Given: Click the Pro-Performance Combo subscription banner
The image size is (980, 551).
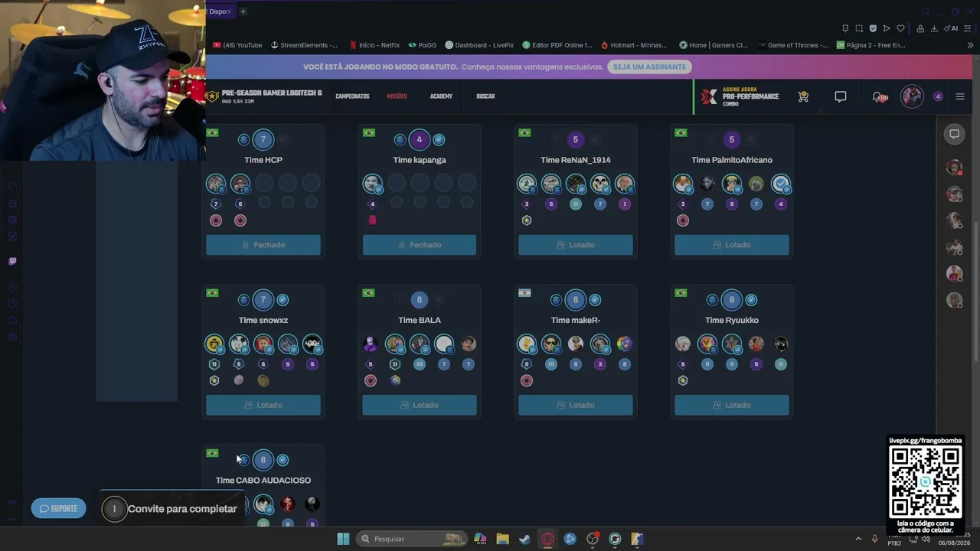Looking at the screenshot, I should point(740,96).
